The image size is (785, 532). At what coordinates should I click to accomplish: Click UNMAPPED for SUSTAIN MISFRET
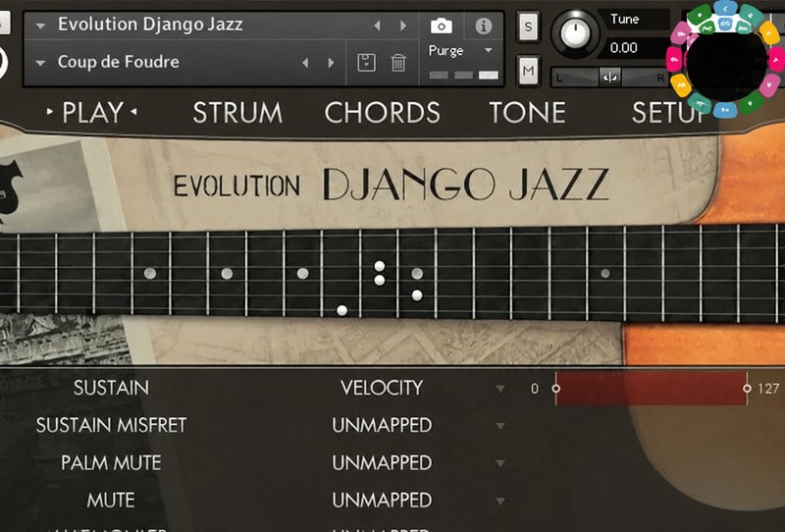(382, 425)
